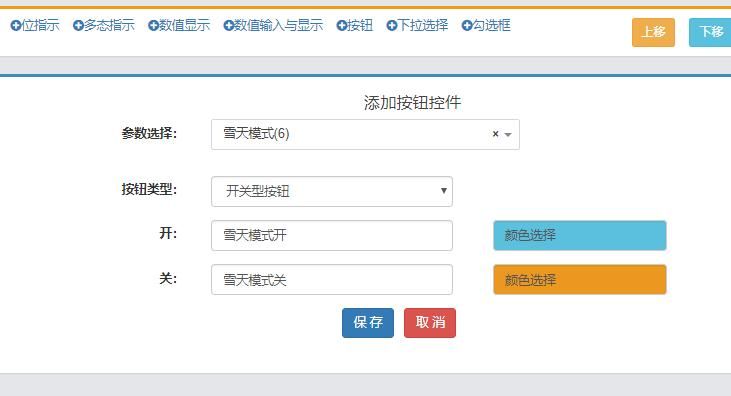The width and height of the screenshot is (731, 396).
Task: Click the plus icon beside 下拉选择
Action: [x=391, y=25]
